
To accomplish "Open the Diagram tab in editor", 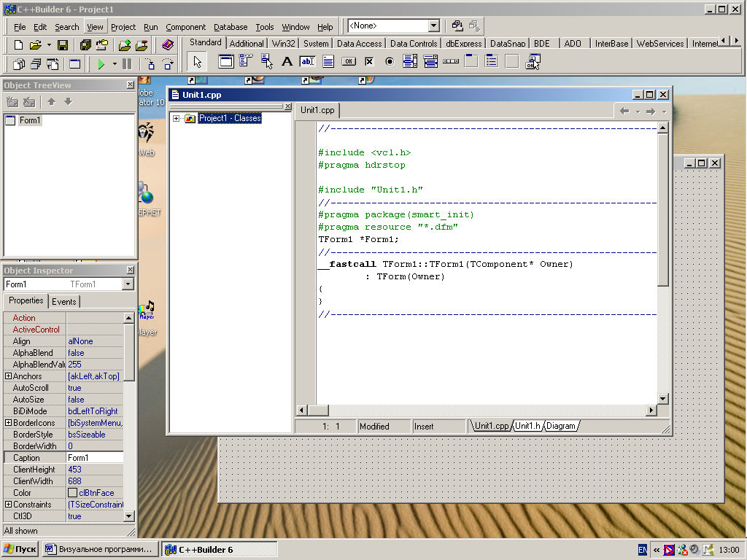I will (x=561, y=426).
